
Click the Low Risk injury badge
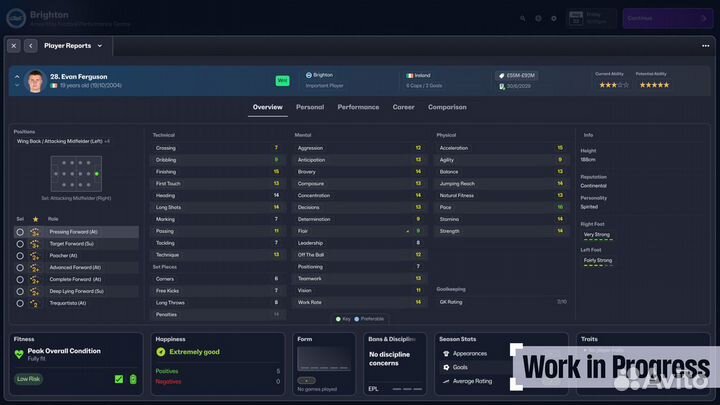coord(28,379)
